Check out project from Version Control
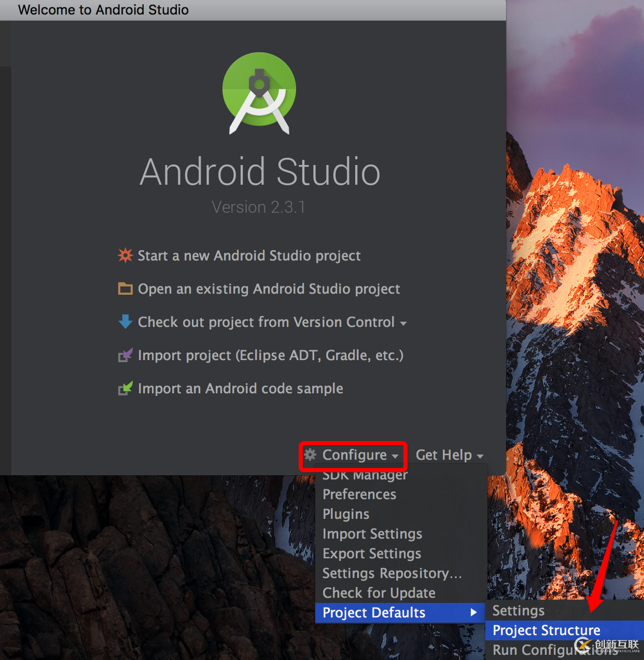 (266, 322)
